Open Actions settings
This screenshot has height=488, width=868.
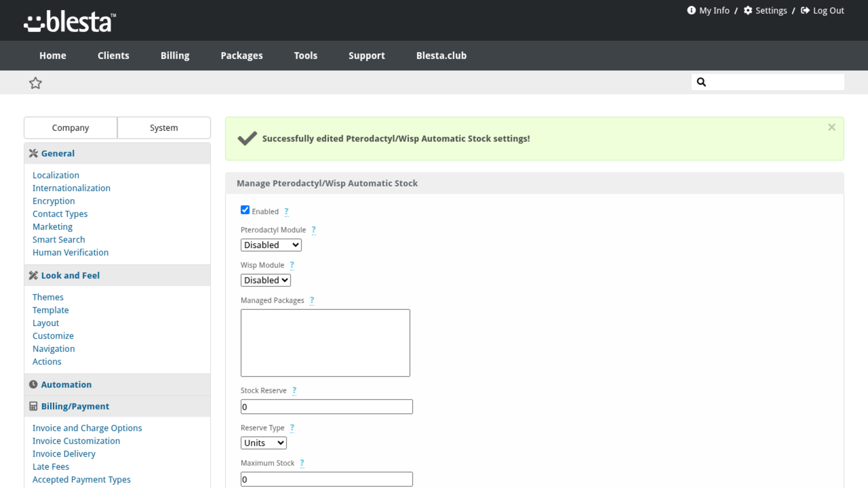click(x=47, y=361)
